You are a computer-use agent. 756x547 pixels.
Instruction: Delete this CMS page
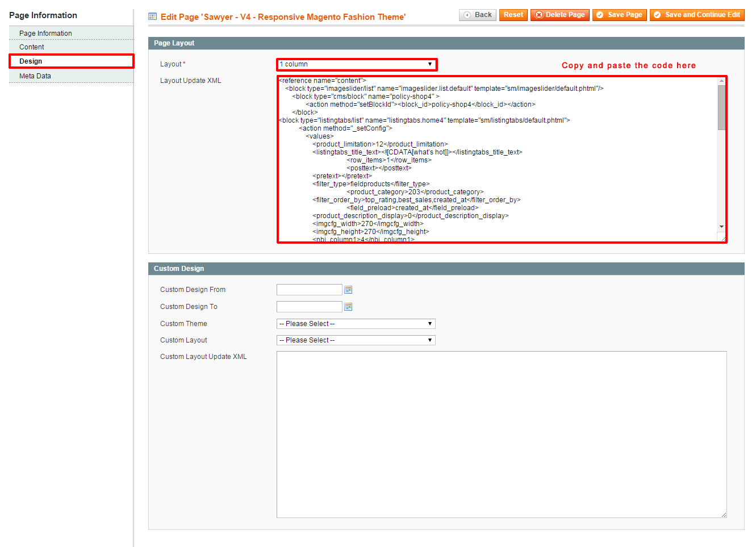tap(559, 15)
